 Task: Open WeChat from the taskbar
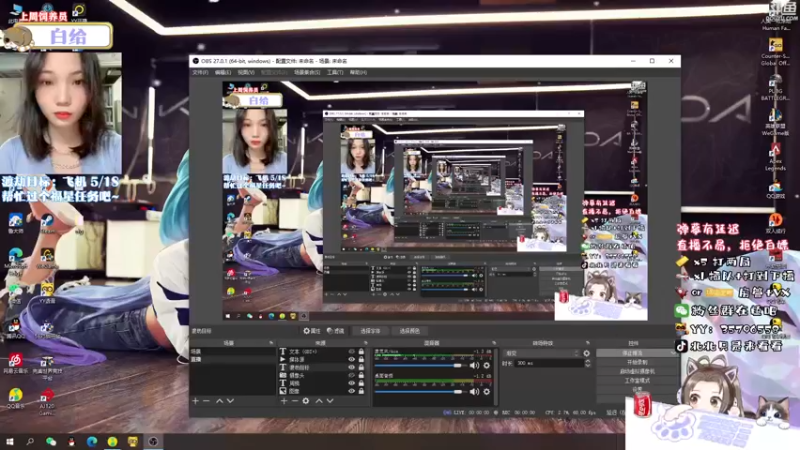51,441
